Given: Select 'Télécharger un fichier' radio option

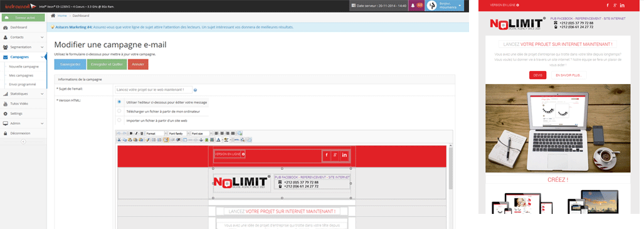Looking at the screenshot, I should (x=119, y=111).
